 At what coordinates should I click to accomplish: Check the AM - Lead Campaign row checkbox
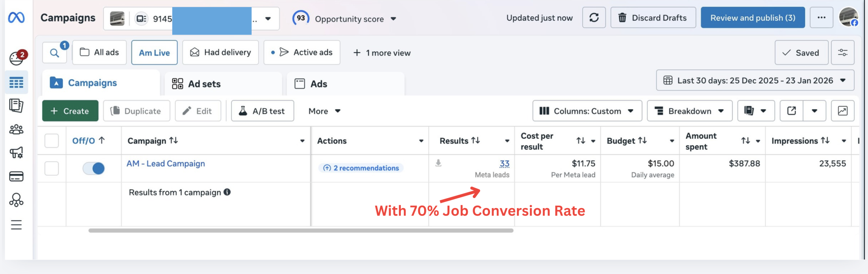tap(52, 168)
